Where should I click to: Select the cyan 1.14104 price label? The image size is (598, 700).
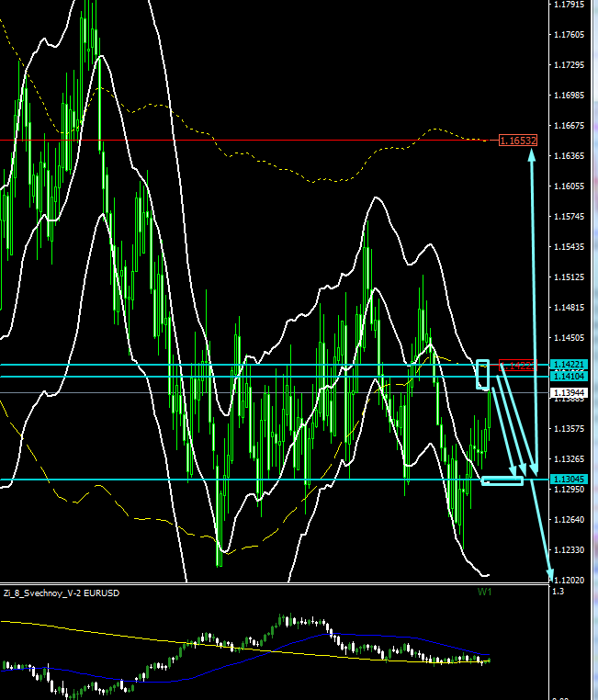[x=570, y=377]
